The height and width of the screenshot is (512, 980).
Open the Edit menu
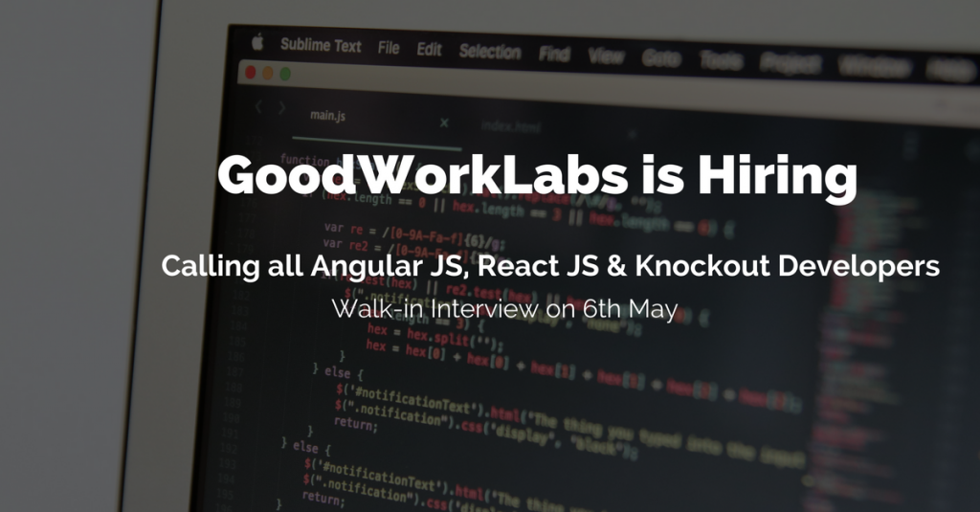429,50
